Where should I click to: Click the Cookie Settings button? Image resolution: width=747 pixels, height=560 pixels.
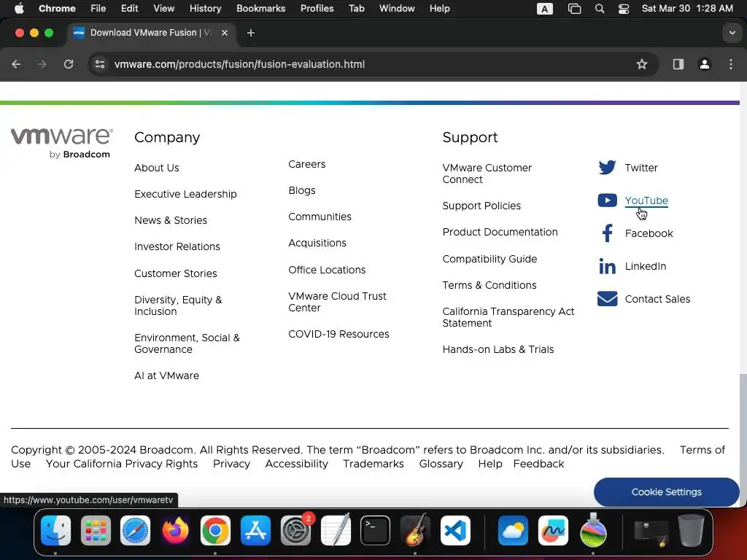(667, 492)
